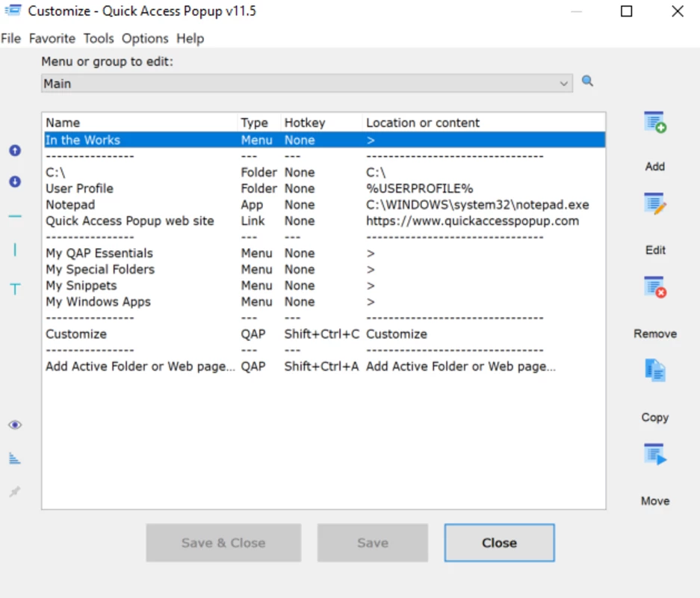This screenshot has width=700, height=598.
Task: Click the Move label text
Action: pos(655,501)
